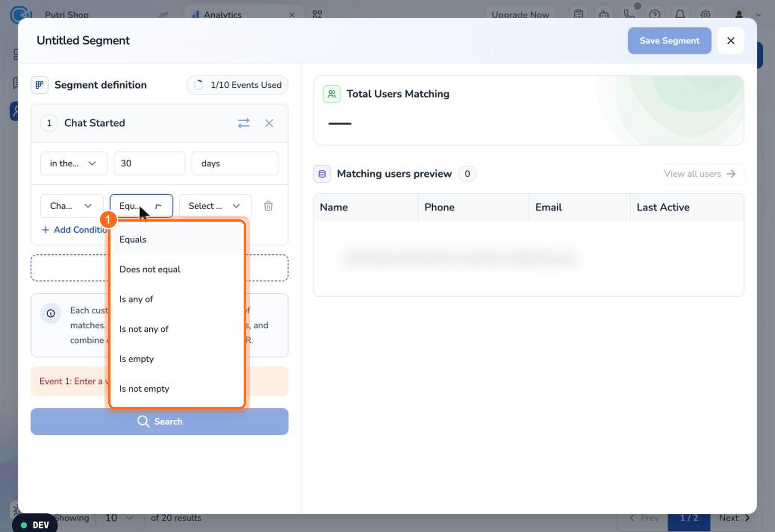Open the phone call icon in top bar
Viewport: 775px width, 532px height.
(x=629, y=15)
